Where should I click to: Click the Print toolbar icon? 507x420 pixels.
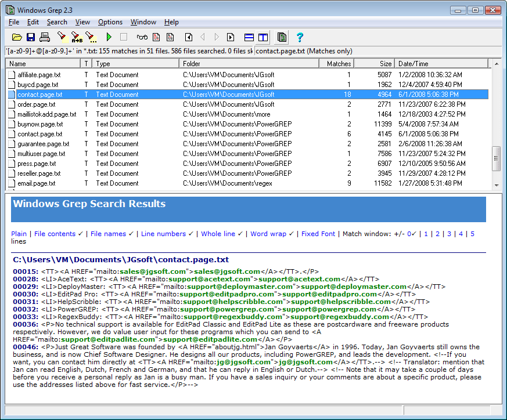[x=45, y=37]
